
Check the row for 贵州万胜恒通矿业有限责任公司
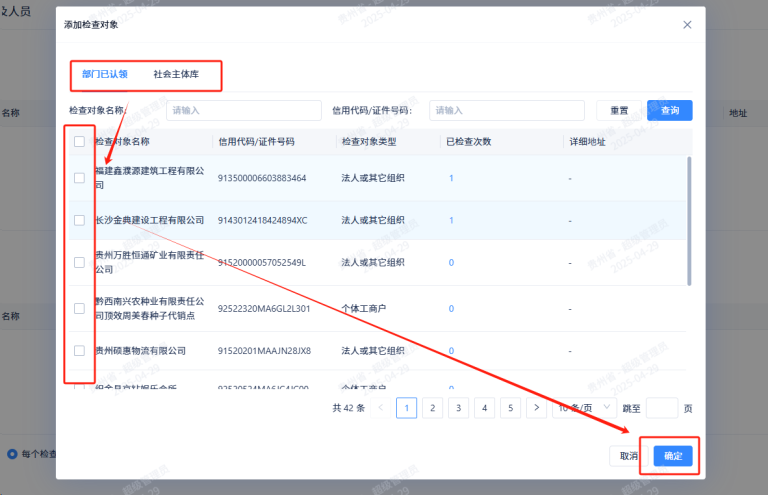point(79,262)
